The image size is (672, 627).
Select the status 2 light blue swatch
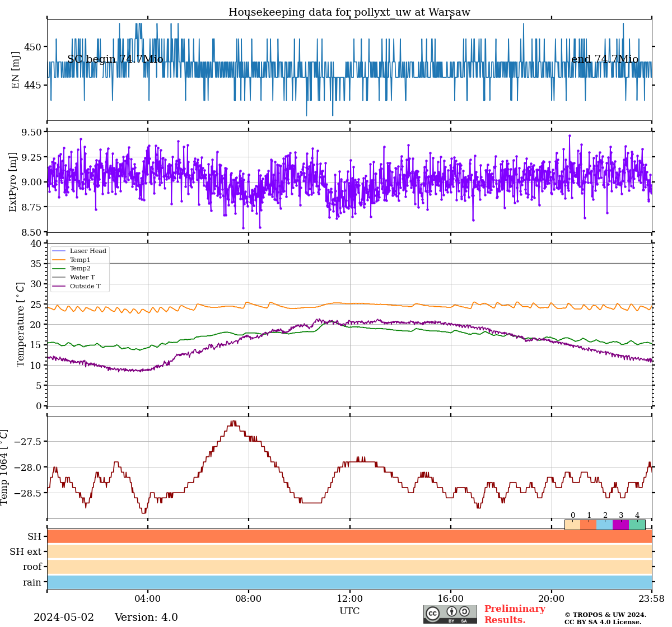point(605,525)
